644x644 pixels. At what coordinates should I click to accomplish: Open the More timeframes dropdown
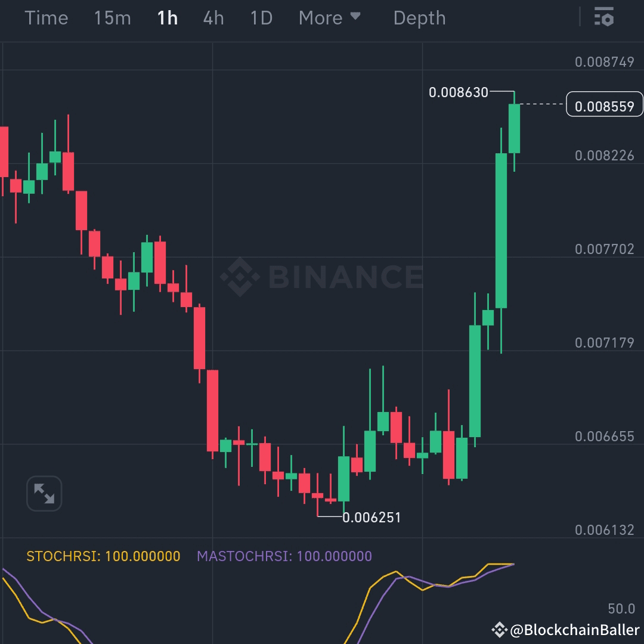(322, 18)
